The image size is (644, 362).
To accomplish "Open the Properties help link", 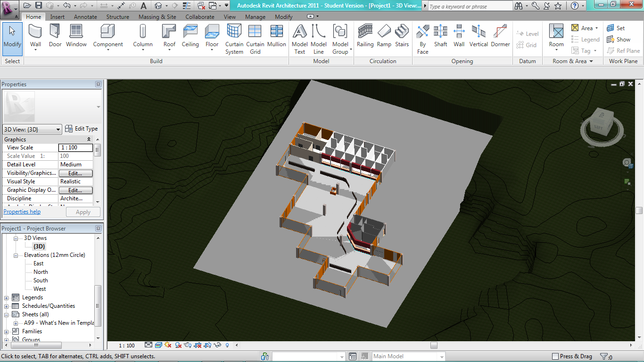I will 22,212.
